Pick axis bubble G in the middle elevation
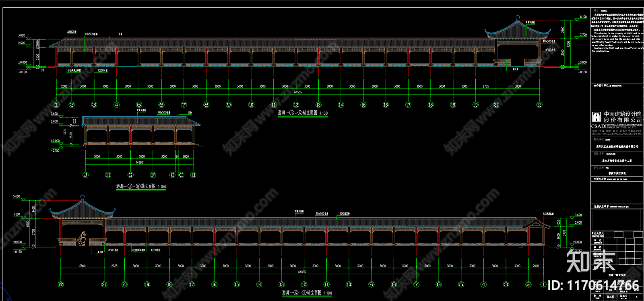The width and height of the screenshot is (644, 301). 130,175
